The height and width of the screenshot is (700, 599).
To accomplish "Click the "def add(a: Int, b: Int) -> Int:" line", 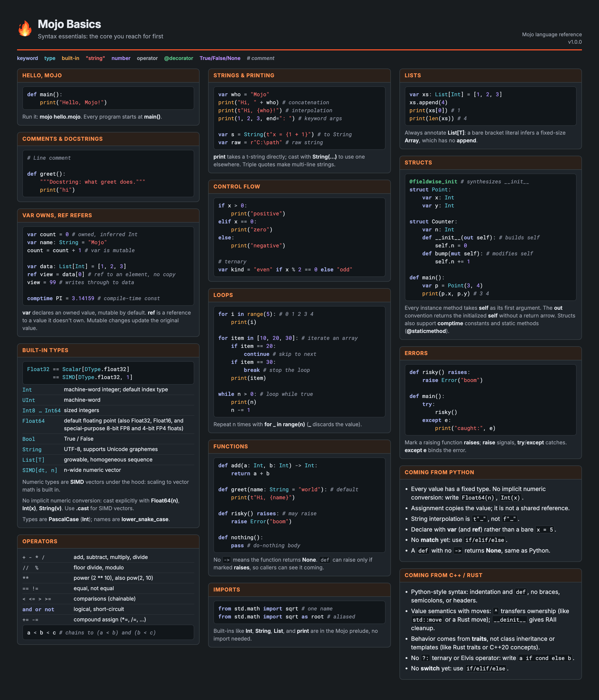I will pyautogui.click(x=268, y=465).
